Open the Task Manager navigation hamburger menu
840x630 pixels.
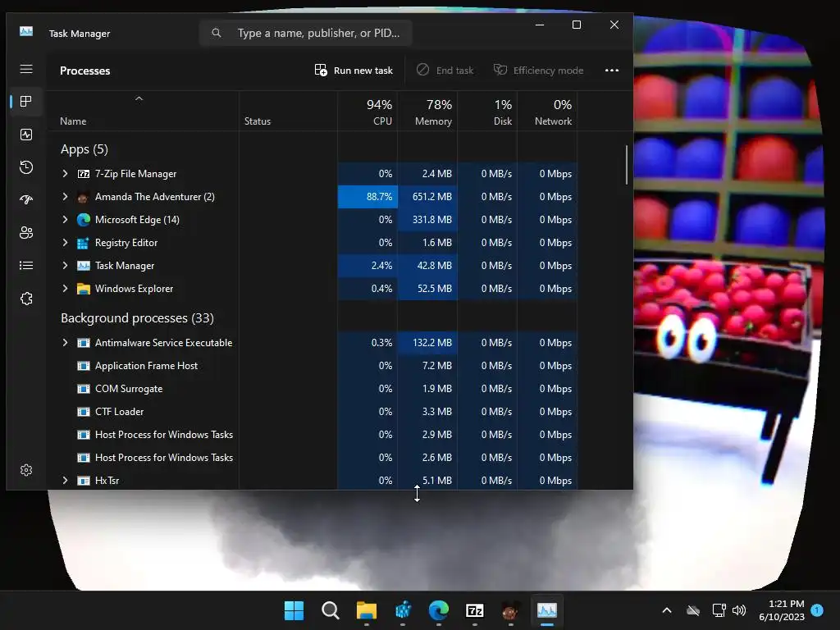pyautogui.click(x=25, y=69)
